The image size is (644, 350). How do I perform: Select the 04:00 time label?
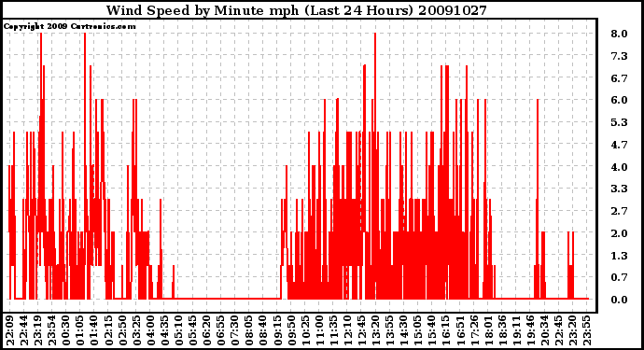tap(150, 330)
